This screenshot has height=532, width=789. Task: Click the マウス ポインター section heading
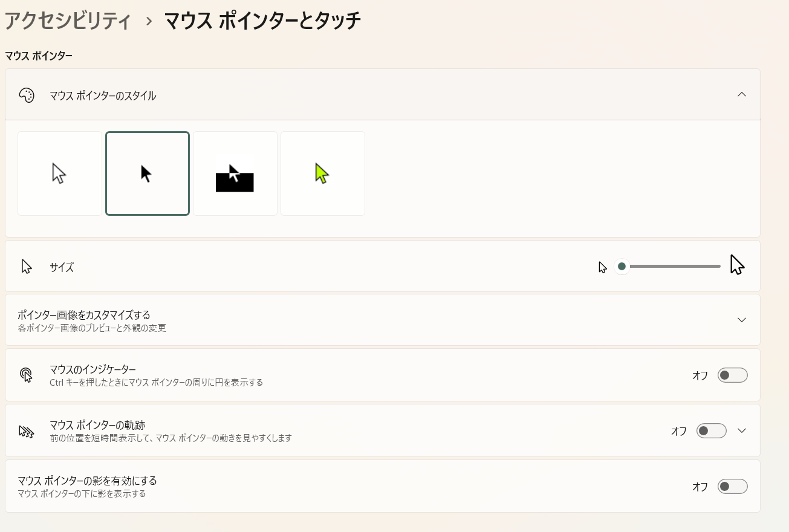tap(39, 56)
